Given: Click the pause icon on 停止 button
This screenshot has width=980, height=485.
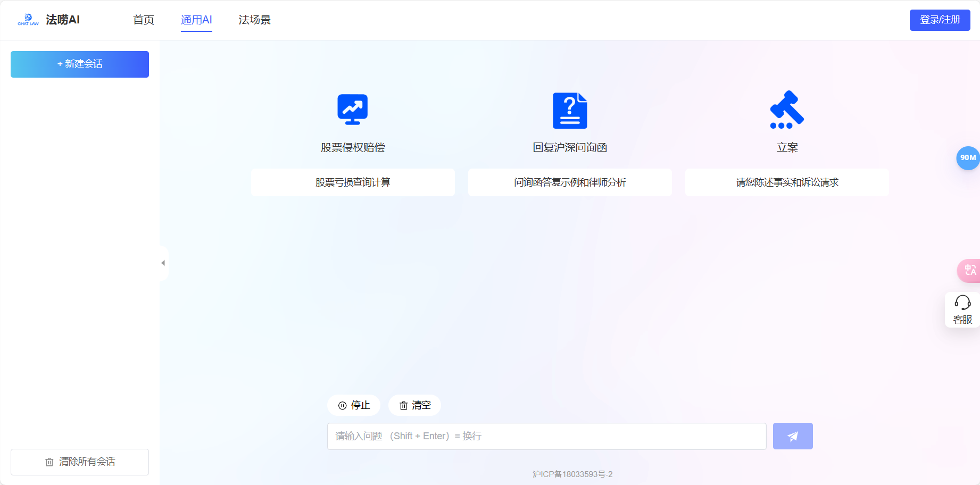Looking at the screenshot, I should (x=343, y=405).
